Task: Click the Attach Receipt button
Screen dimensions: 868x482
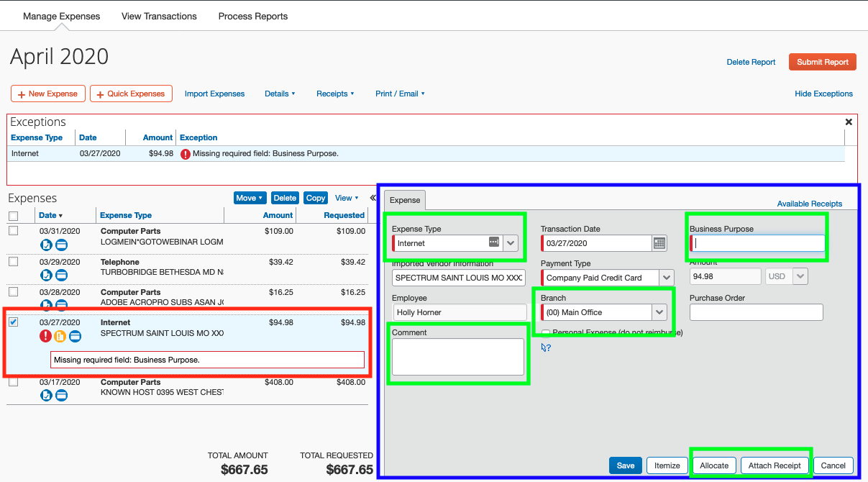Action: [774, 465]
